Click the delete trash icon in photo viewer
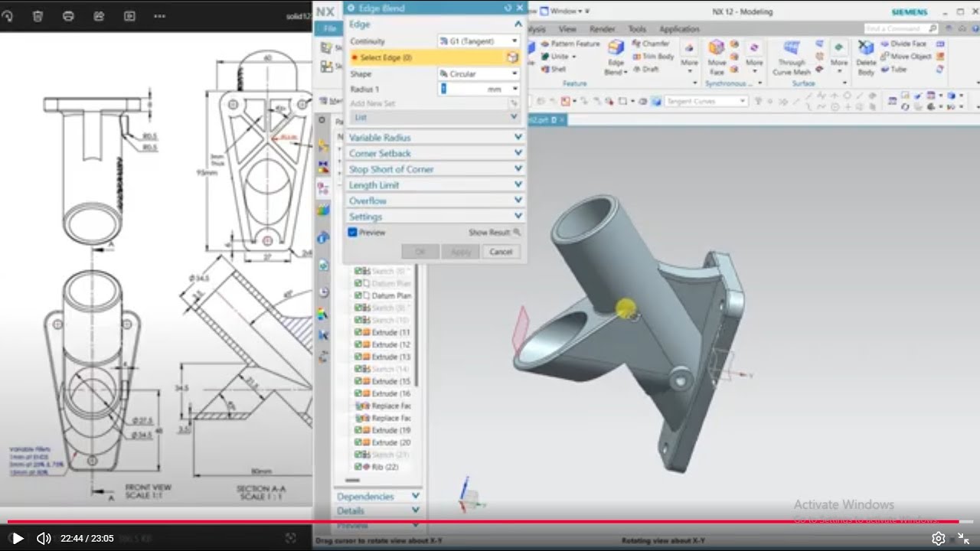The height and width of the screenshot is (551, 980). pyautogui.click(x=38, y=15)
